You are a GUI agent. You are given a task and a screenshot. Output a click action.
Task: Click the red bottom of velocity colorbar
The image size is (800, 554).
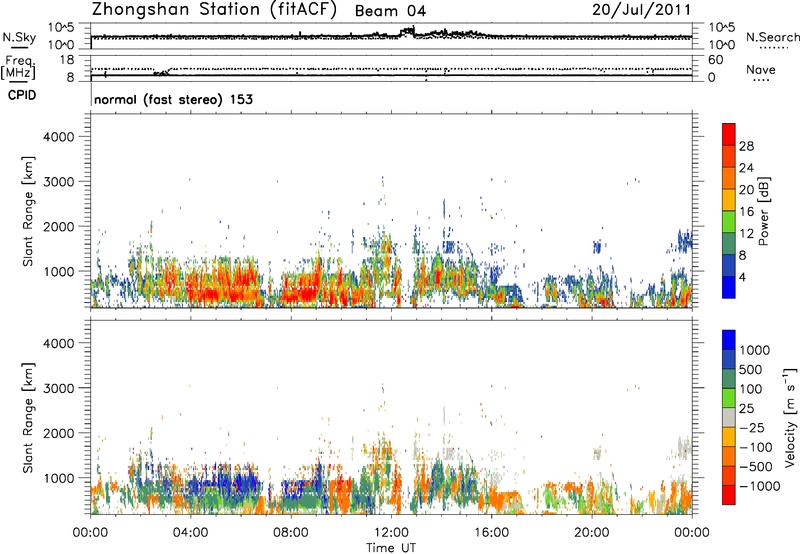[x=729, y=495]
